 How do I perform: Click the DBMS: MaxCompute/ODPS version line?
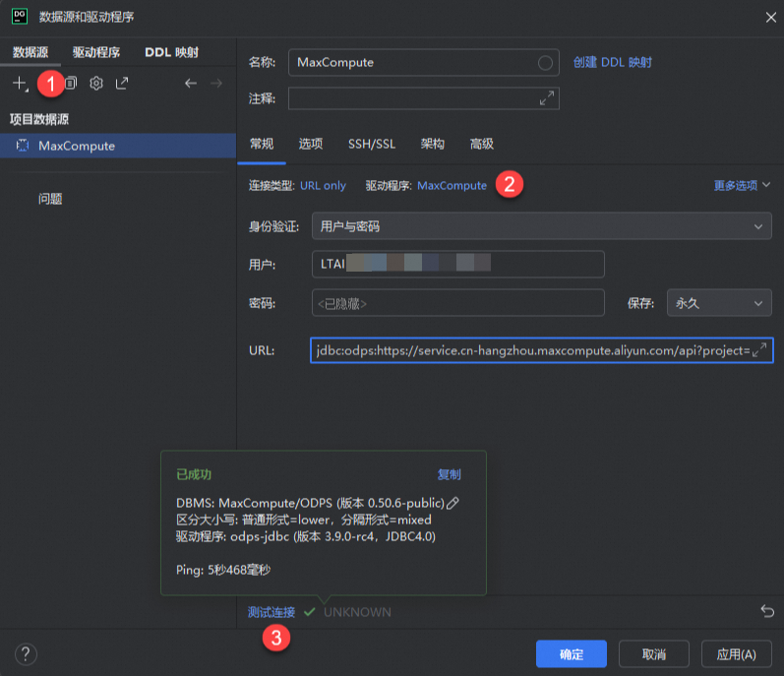(x=311, y=503)
